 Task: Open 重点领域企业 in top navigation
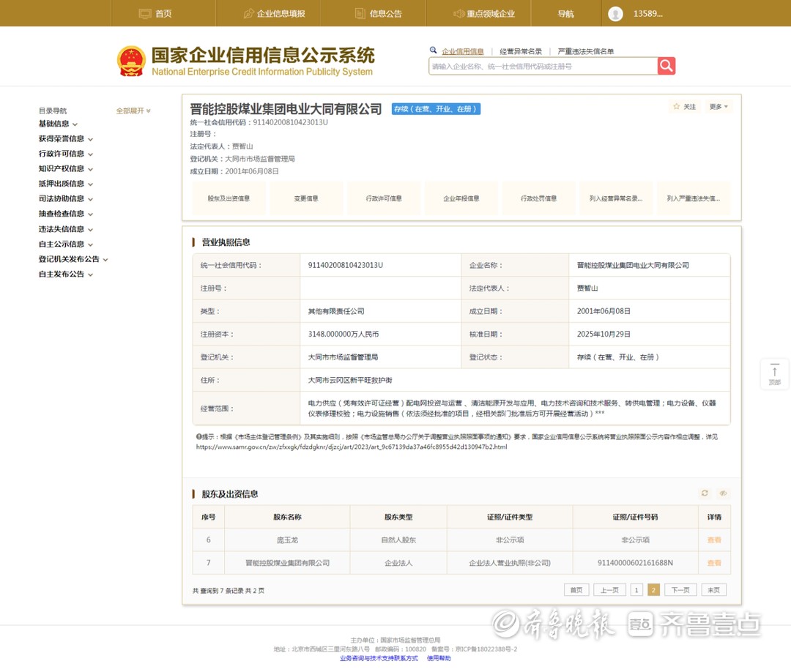[x=484, y=14]
